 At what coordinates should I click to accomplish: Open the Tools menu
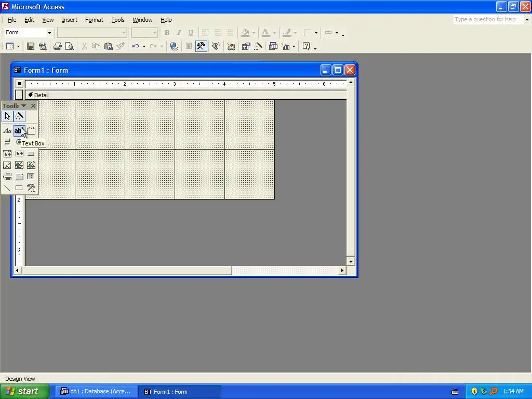pyautogui.click(x=118, y=20)
